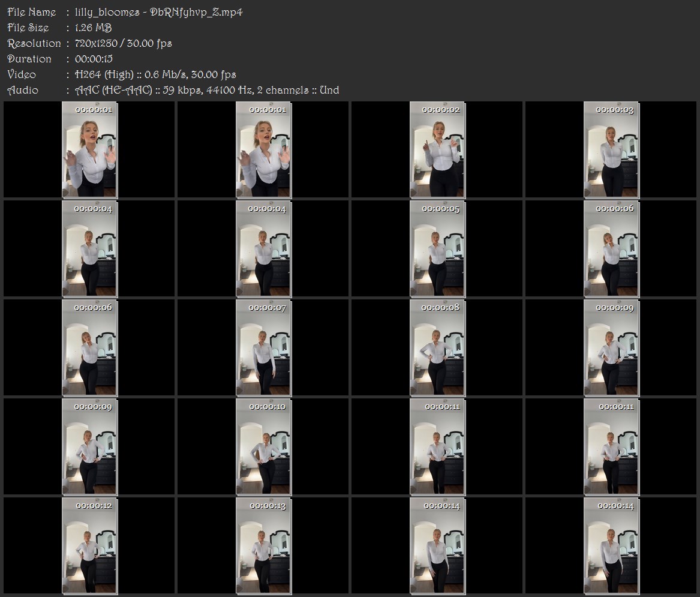
Task: Click the frame timestamped 00:00:12
Action: pos(90,546)
